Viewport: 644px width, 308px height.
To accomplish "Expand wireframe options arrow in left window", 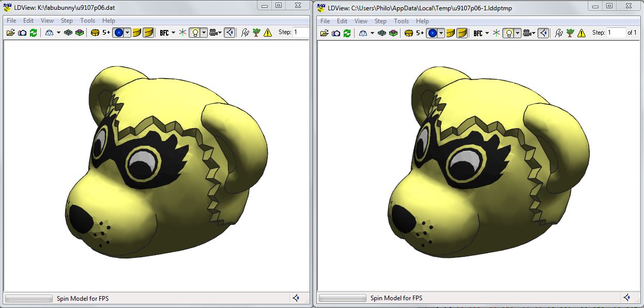I will [58, 33].
